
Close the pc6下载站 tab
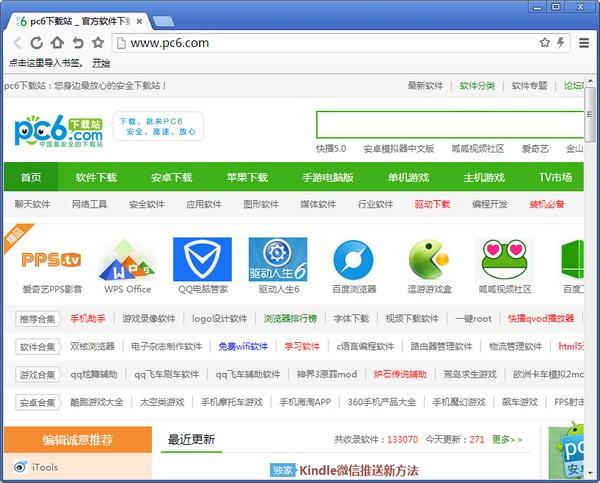[x=139, y=21]
